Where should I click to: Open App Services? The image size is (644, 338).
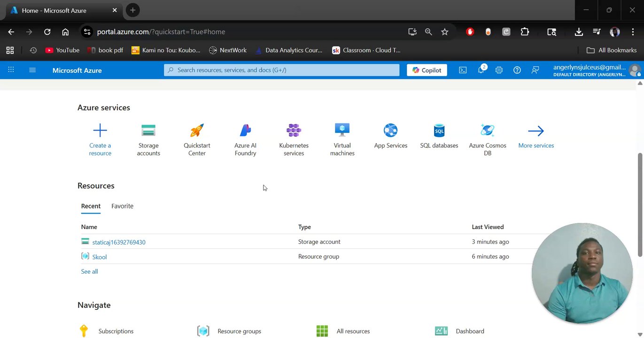391,135
